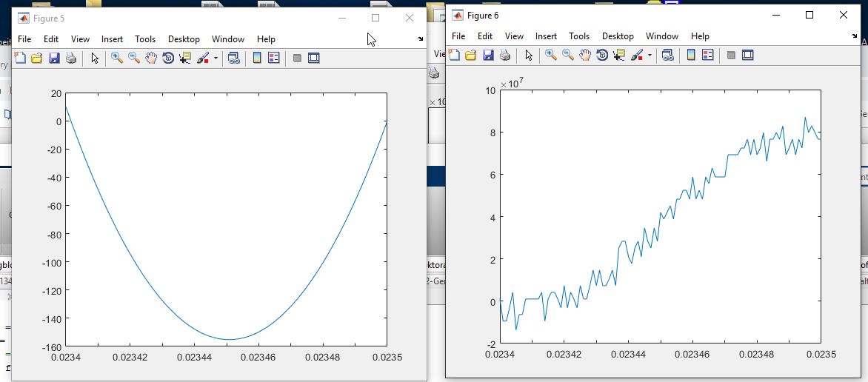Screen dimensions: 868x382
Task: Click New Figure icon in Figure 5 toolbar
Action: point(20,58)
